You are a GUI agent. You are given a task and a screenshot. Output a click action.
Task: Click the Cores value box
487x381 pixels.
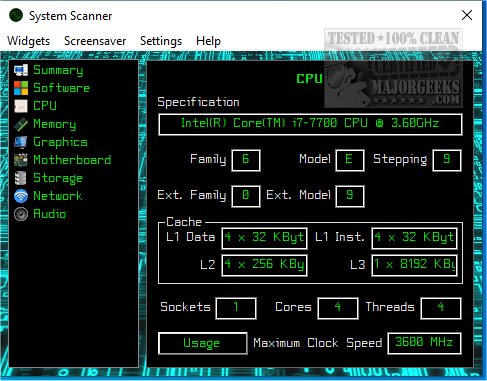338,308
